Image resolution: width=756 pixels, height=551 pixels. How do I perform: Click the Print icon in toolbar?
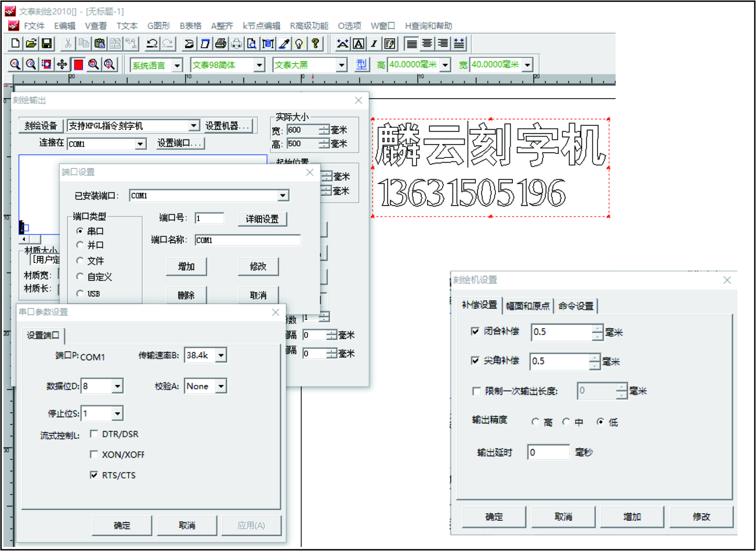tap(220, 44)
